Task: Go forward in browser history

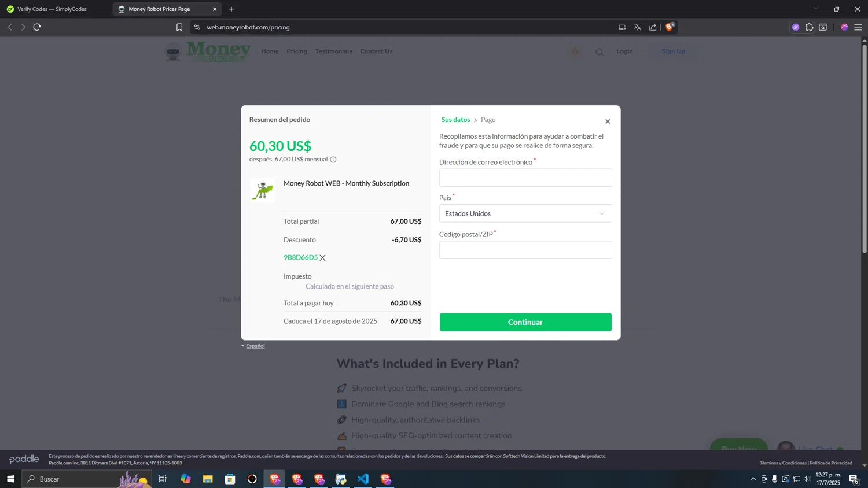Action: [x=23, y=27]
